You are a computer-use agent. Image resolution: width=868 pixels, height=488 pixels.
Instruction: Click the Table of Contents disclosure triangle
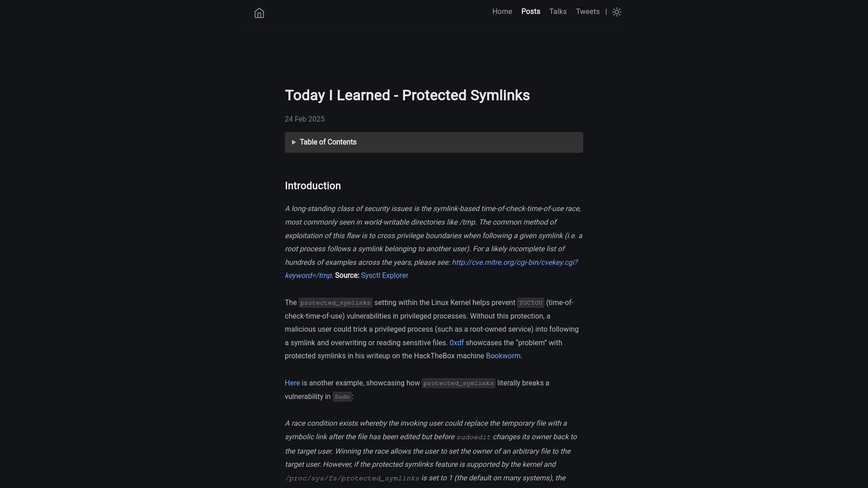294,142
